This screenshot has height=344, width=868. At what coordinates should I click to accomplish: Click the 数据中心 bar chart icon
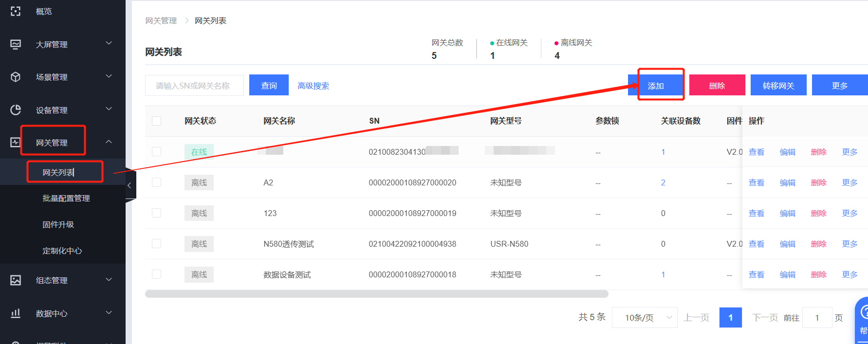16,313
